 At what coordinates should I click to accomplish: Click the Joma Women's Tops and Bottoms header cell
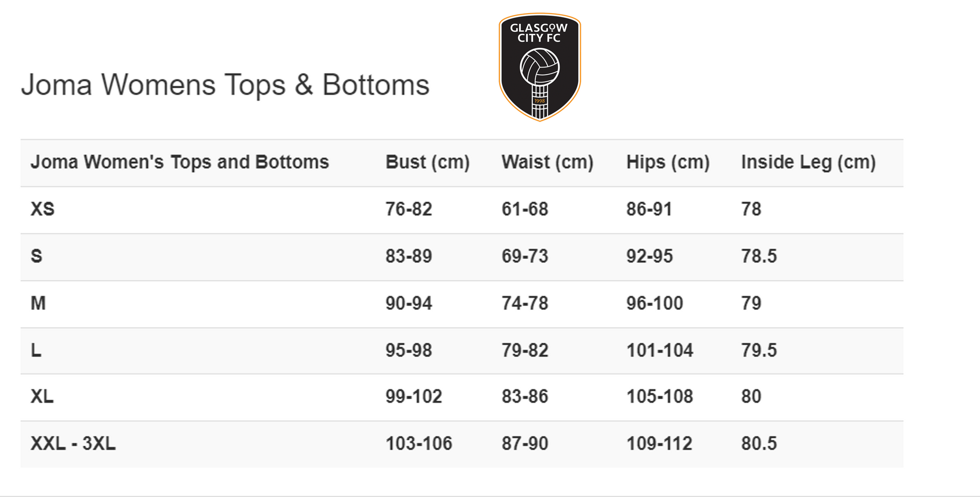(180, 162)
